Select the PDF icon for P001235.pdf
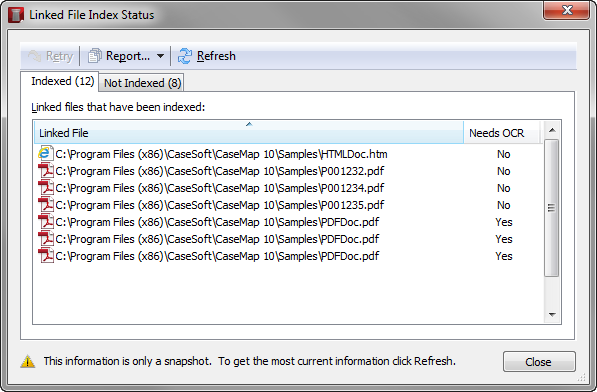This screenshot has width=597, height=392. (46, 205)
